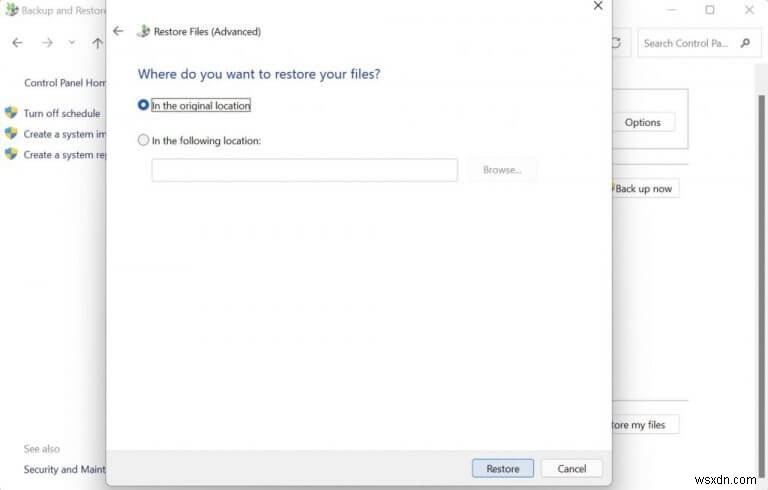Image resolution: width=768 pixels, height=490 pixels.
Task: Choose "In the following location" radio option
Action: tap(143, 141)
